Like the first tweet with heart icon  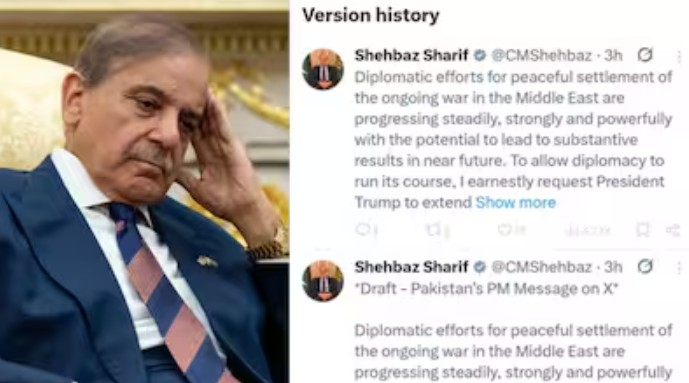pos(504,229)
